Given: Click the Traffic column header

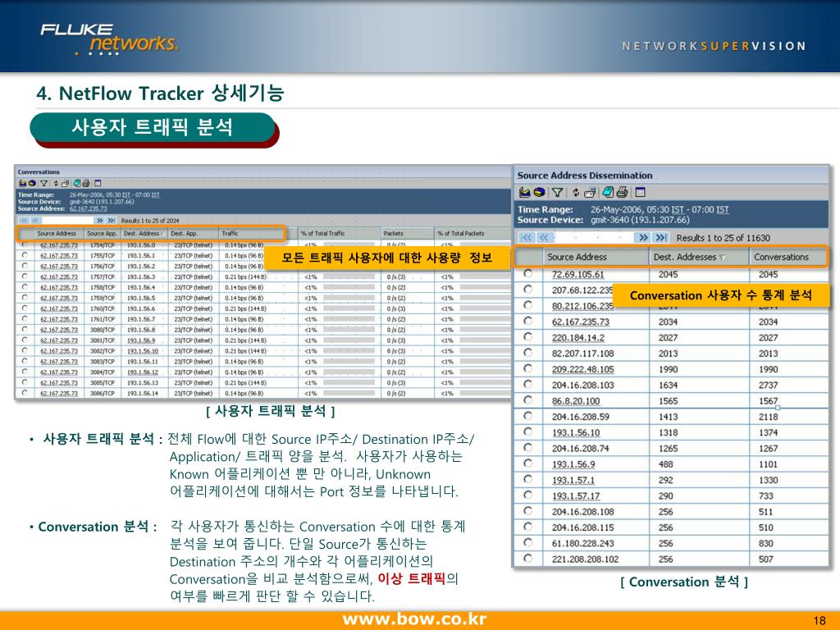Looking at the screenshot, I should click(x=231, y=234).
